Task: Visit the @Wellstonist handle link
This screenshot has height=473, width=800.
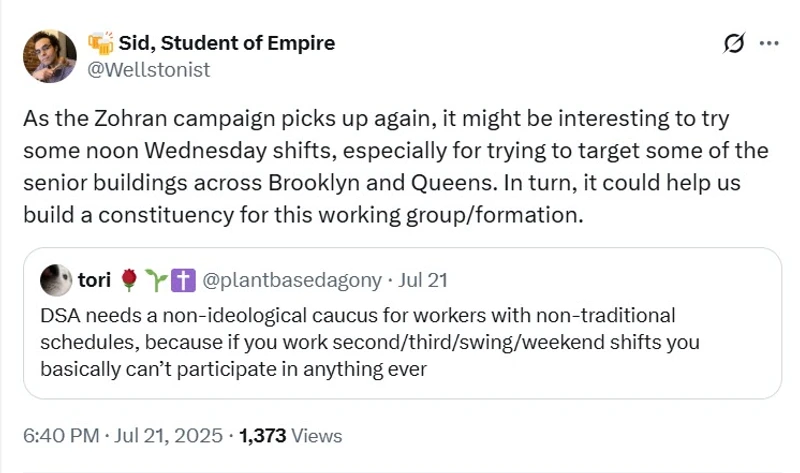Action: pyautogui.click(x=148, y=69)
